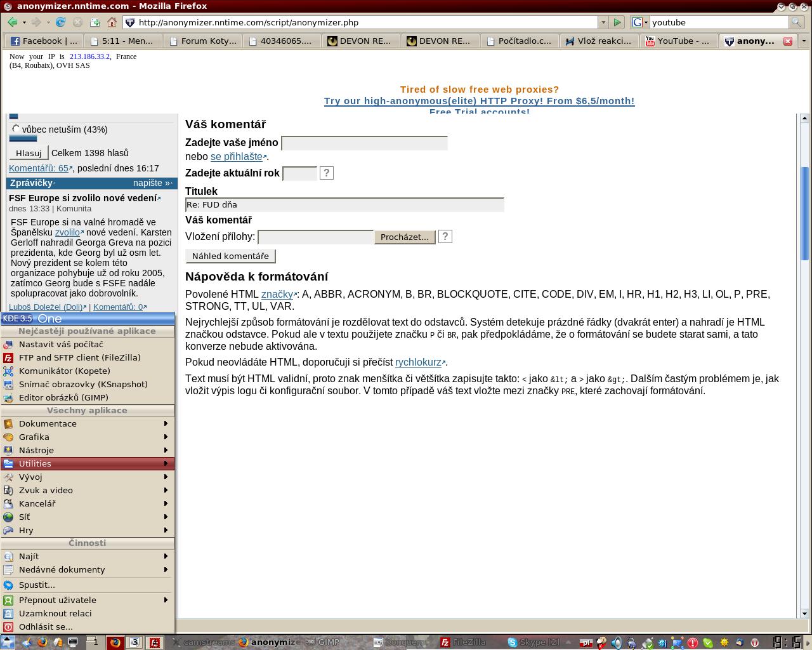
Task: Open the 'rychlokurz' link
Action: (419, 362)
